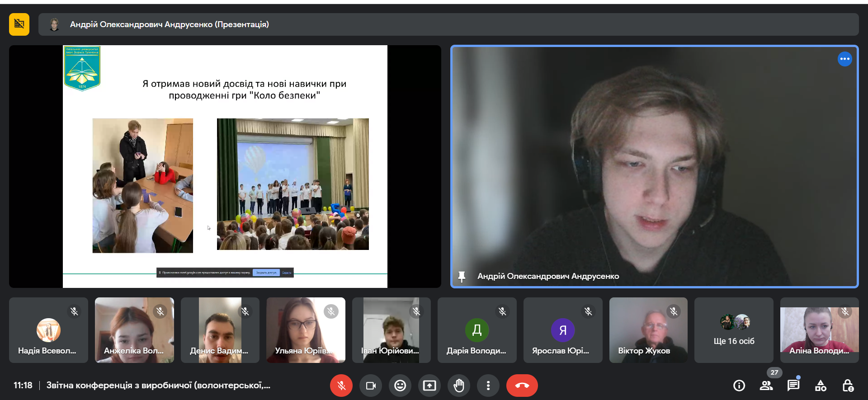Raise your hand in the meeting
The height and width of the screenshot is (400, 868).
459,386
